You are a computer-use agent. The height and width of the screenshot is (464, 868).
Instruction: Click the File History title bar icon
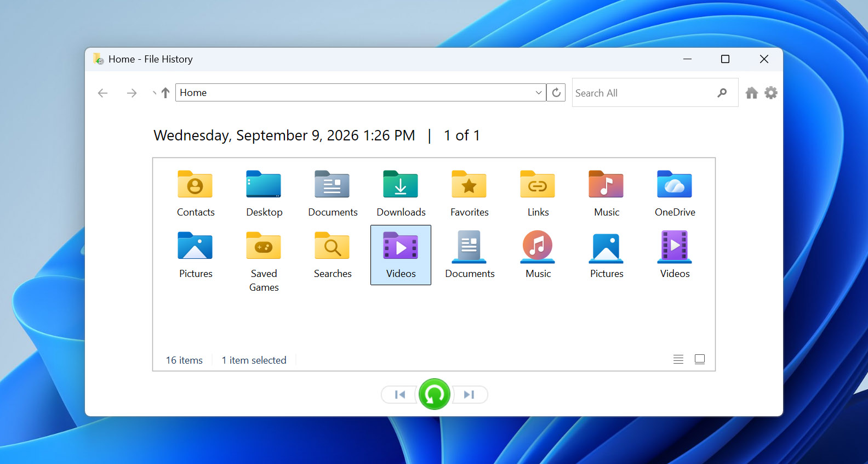(99, 59)
